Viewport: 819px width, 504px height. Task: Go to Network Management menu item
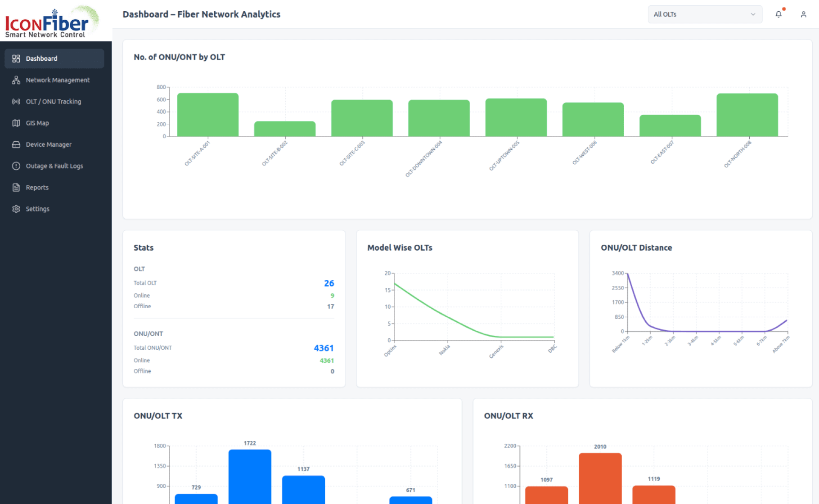[58, 80]
